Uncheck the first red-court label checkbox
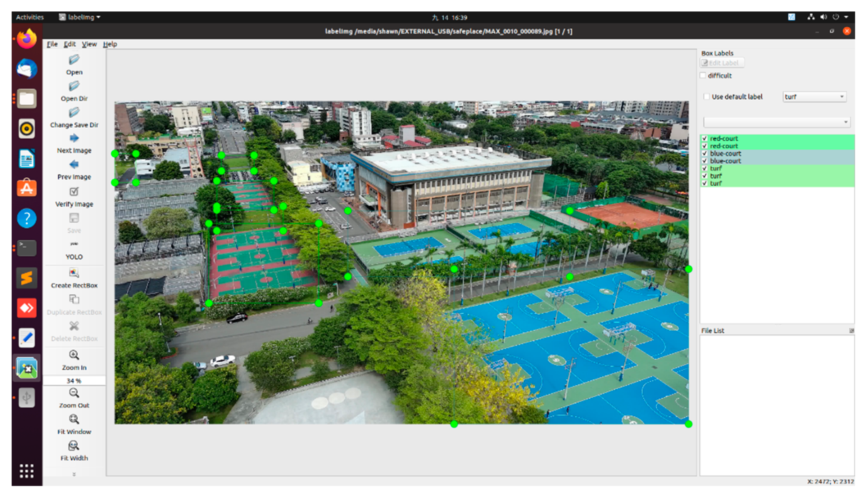This screenshot has width=868, height=499. (x=704, y=138)
